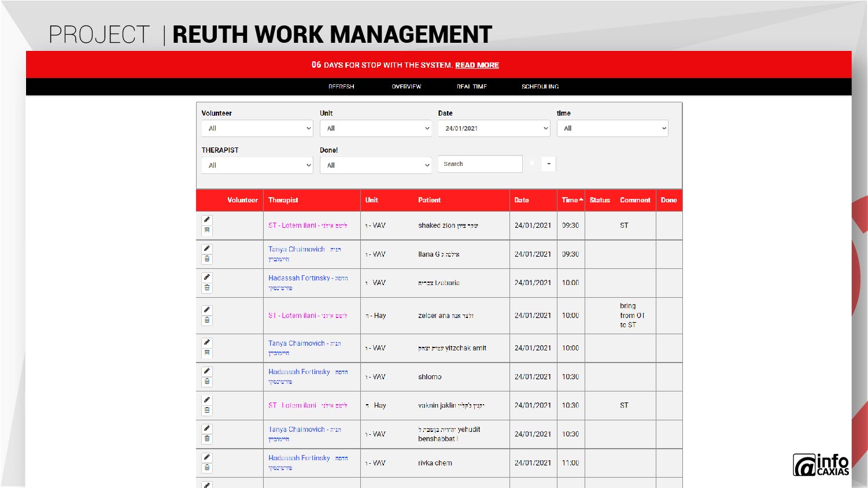Click trash icon for shlomo's row
The height and width of the screenshot is (488, 868).
(207, 382)
